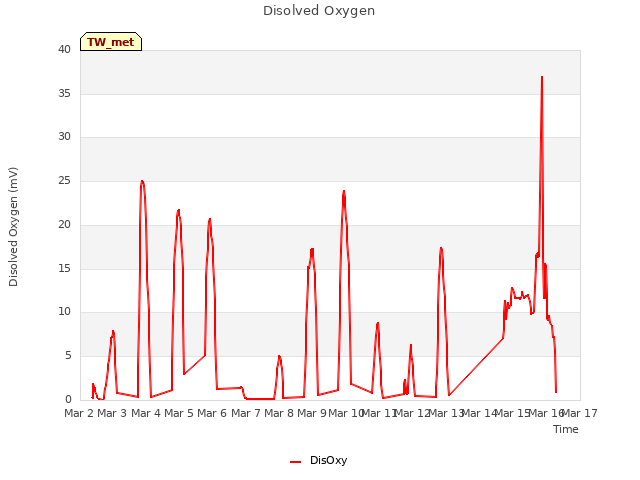This screenshot has height=480, width=640.
Task: Click the x-axis title 'Time'
Action: 566,429
